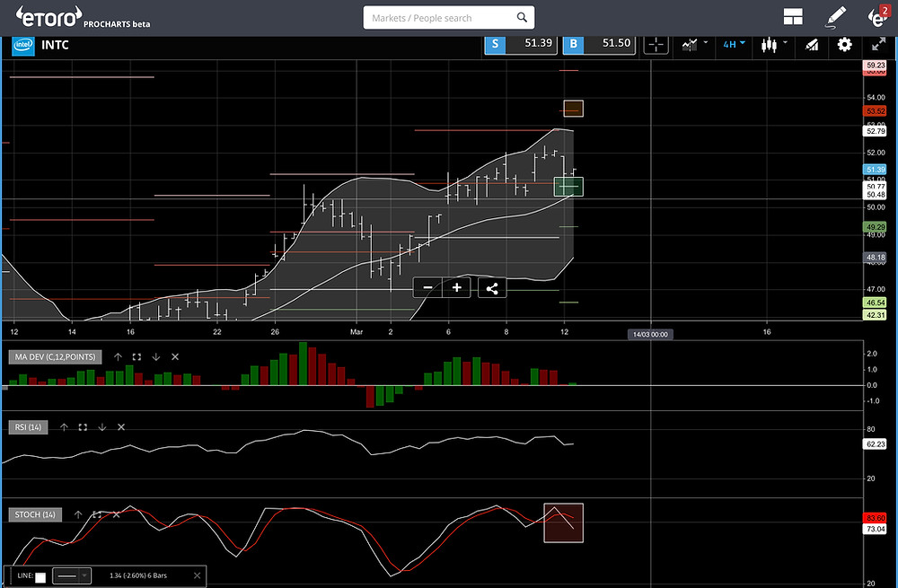Open the compare/studies chart dropdown

[x=695, y=44]
